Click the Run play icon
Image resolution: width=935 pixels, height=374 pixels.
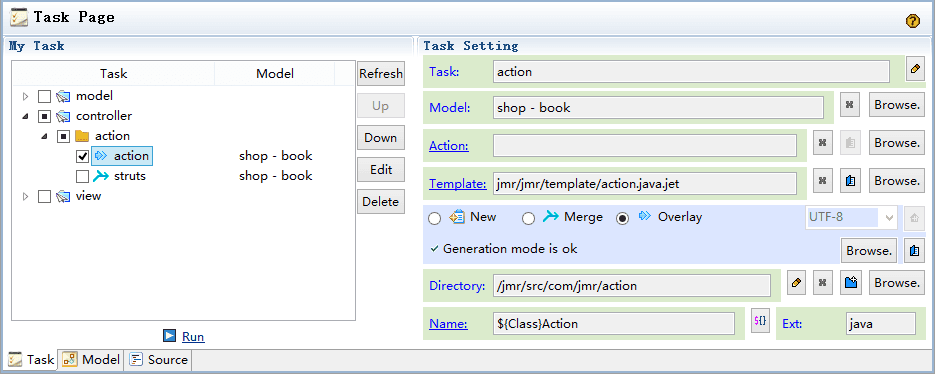tap(169, 336)
